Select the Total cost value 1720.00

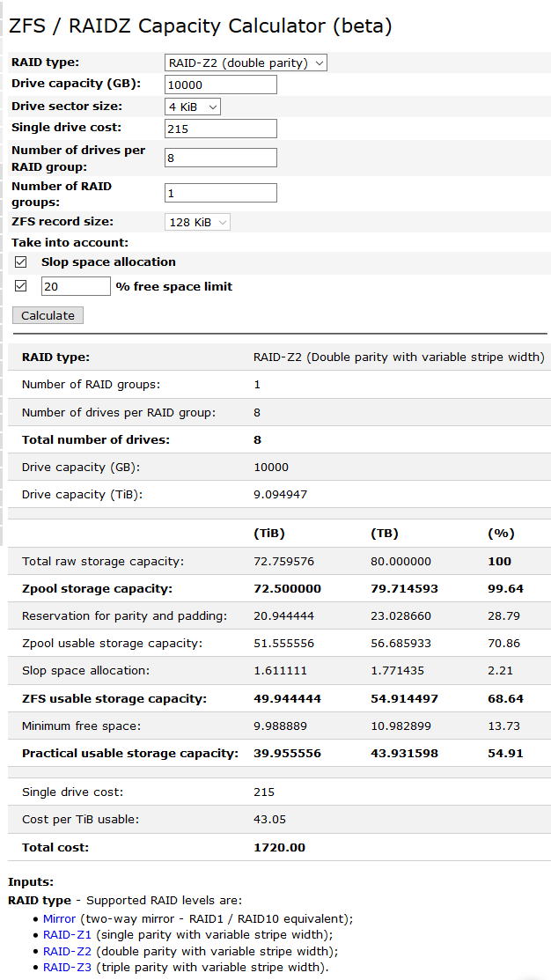coord(279,848)
